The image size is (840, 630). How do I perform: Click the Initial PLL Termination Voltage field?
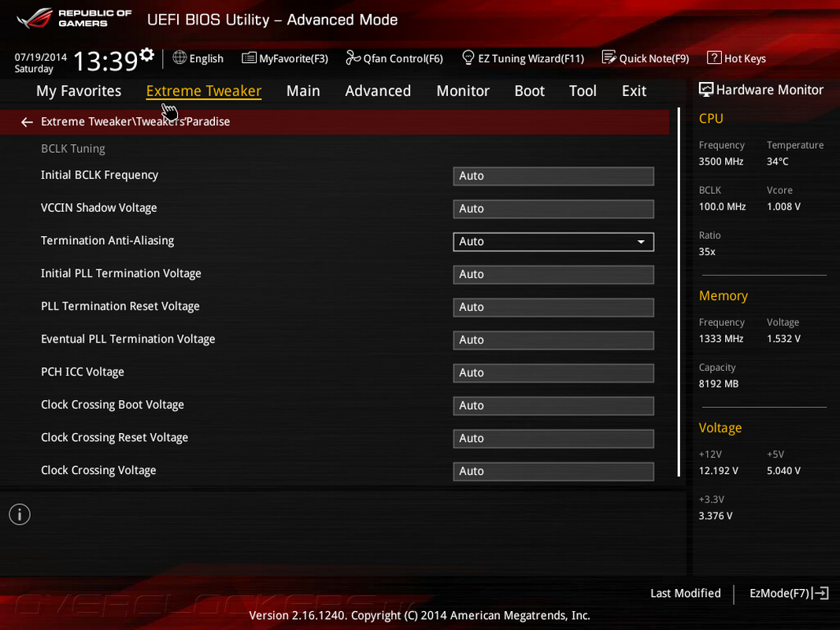point(553,274)
